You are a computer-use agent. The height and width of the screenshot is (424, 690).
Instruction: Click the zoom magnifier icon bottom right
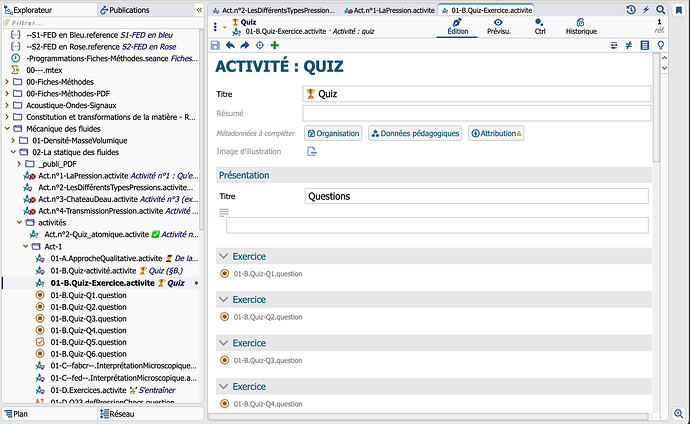pyautogui.click(x=679, y=413)
